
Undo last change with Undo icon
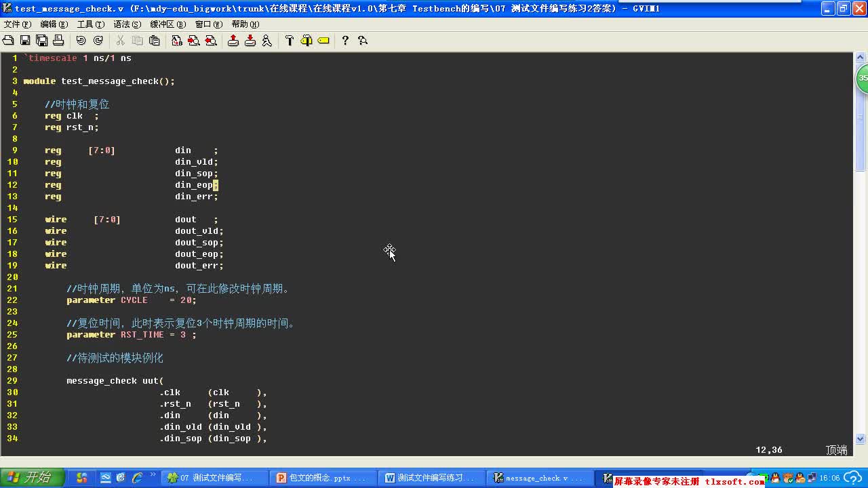(x=81, y=41)
